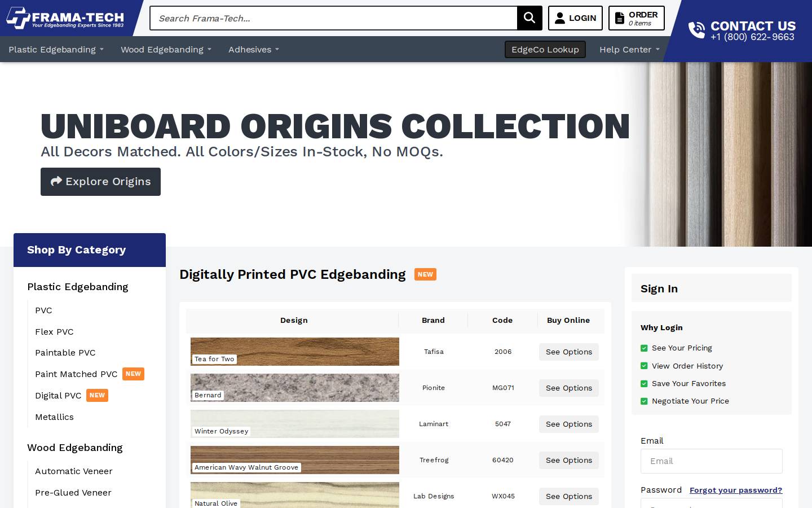Open the Pre-Glued Veneer category
Image resolution: width=812 pixels, height=508 pixels.
[x=73, y=493]
